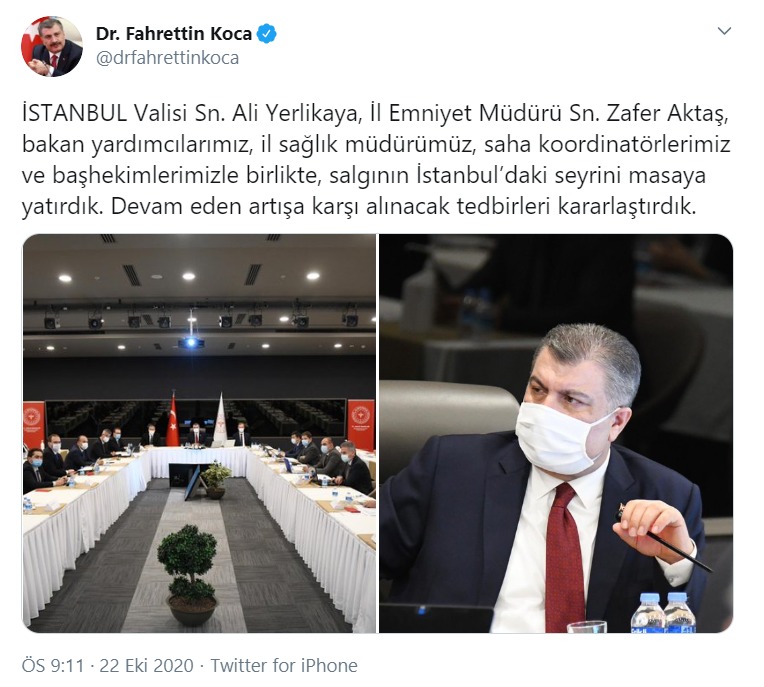Click the red tie in the right photo

[x=564, y=556]
